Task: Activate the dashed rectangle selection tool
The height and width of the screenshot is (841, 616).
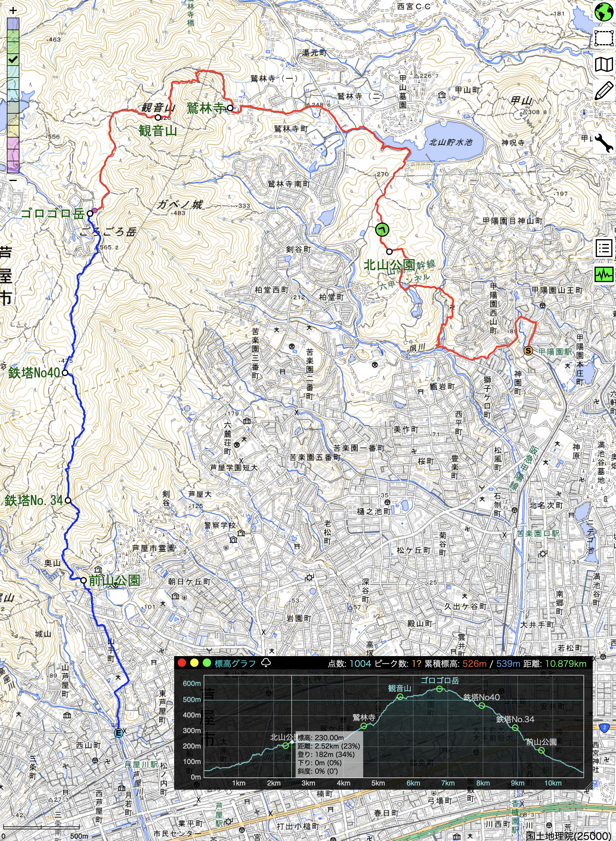Action: [604, 38]
